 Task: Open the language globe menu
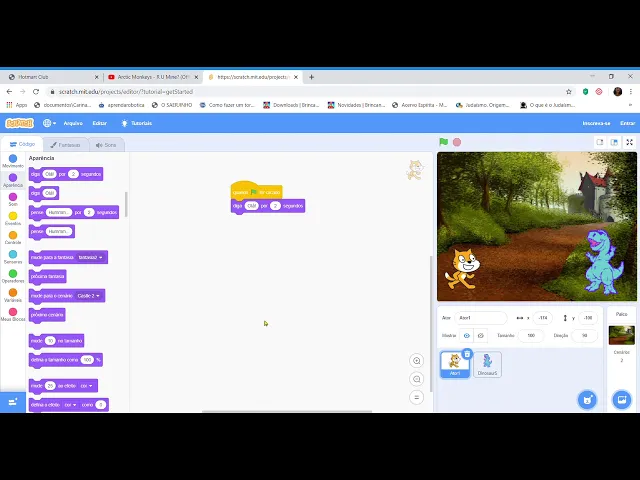click(49, 123)
